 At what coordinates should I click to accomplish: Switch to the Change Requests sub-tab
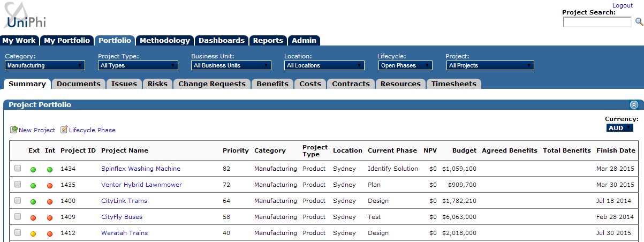pyautogui.click(x=212, y=84)
